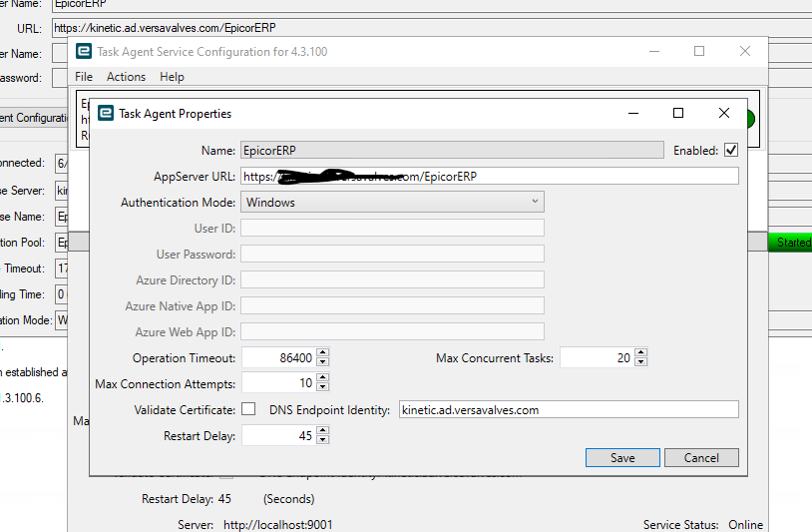Image resolution: width=812 pixels, height=532 pixels.
Task: Click the Task Agent Properties window icon
Action: click(106, 113)
